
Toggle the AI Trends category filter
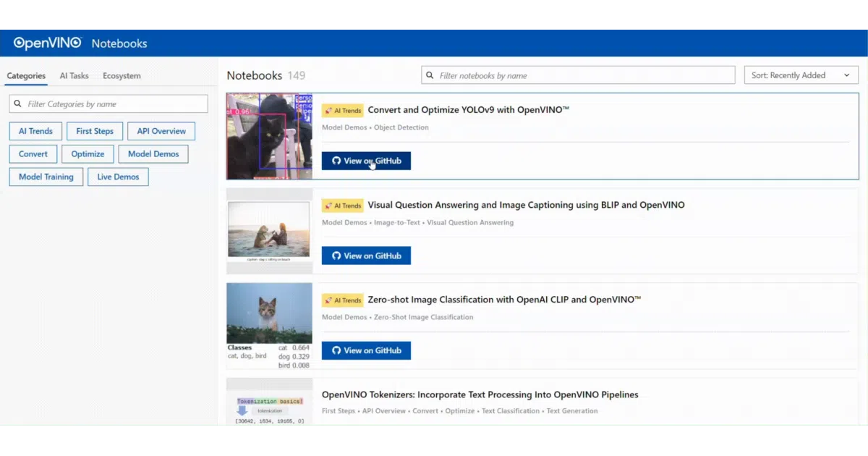click(x=35, y=131)
